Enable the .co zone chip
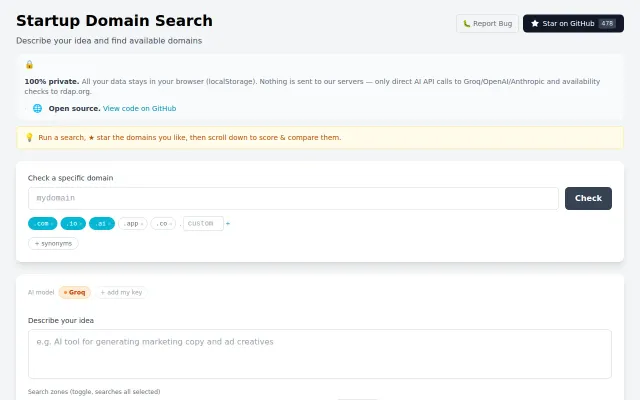This screenshot has height=400, width=640. (x=163, y=224)
